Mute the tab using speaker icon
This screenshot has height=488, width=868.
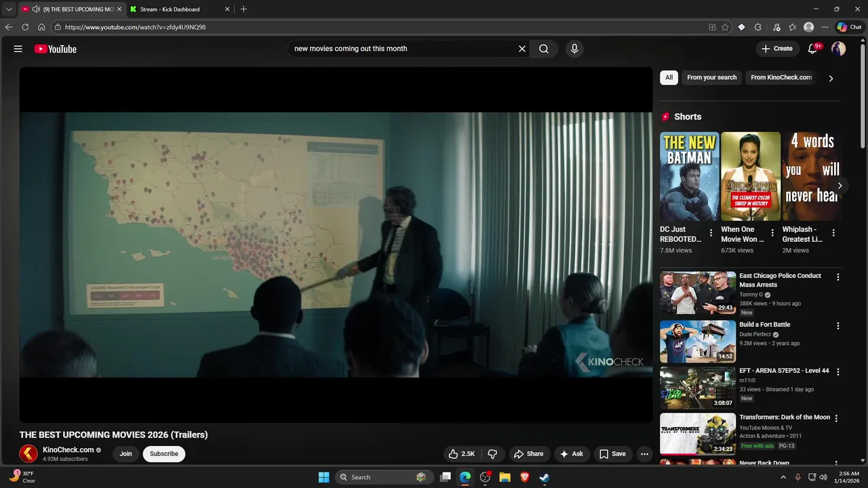coord(35,9)
